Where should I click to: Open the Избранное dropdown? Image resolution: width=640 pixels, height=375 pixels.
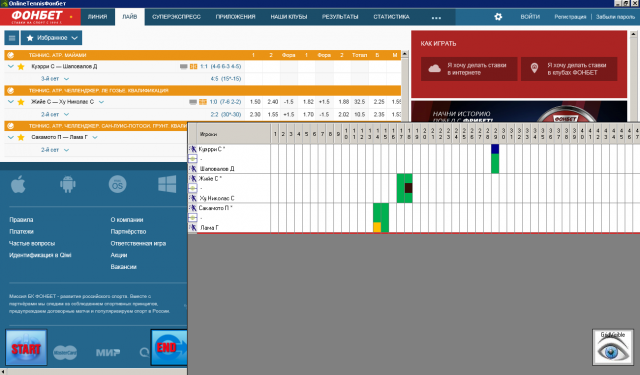point(51,38)
